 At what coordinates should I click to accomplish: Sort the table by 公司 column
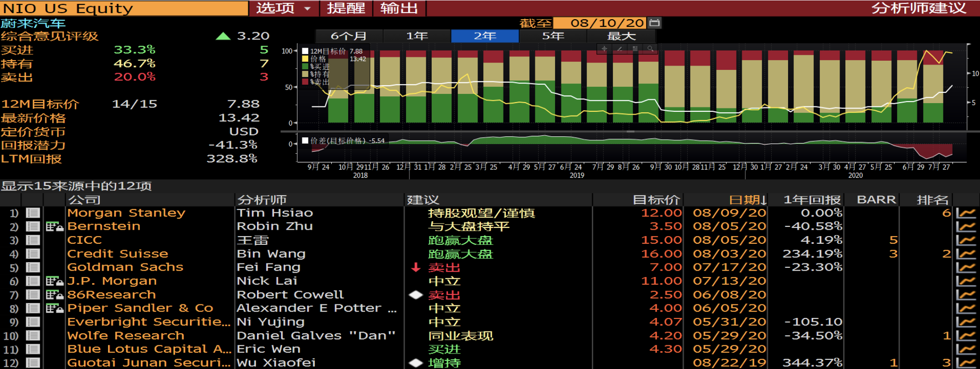tap(84, 199)
